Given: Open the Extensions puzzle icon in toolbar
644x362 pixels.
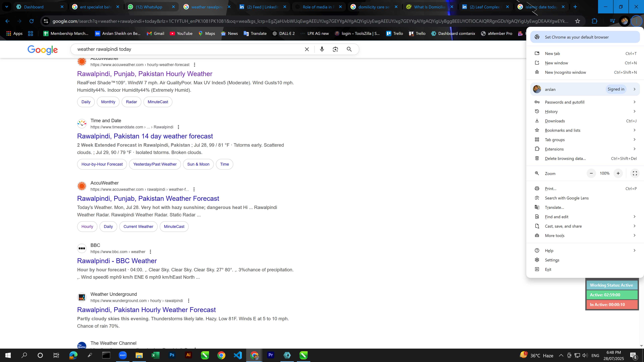Looking at the screenshot, I should click(595, 21).
